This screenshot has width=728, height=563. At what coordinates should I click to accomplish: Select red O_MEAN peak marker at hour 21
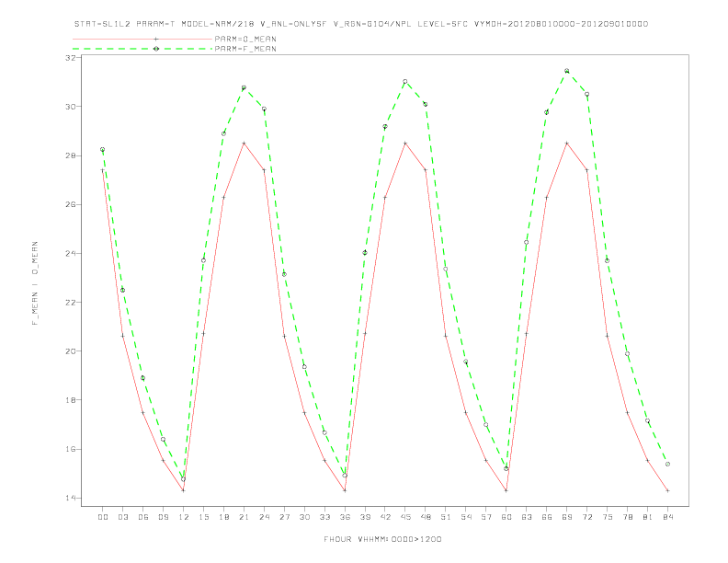click(x=244, y=144)
